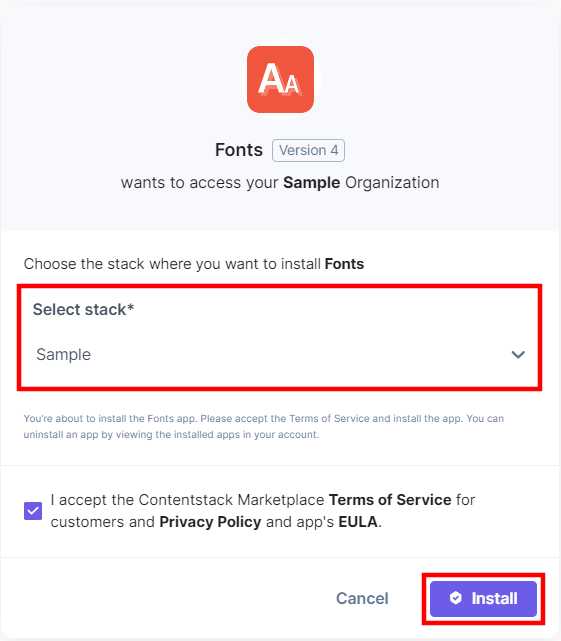Click the Install button
This screenshot has height=641, width=561.
click(483, 598)
